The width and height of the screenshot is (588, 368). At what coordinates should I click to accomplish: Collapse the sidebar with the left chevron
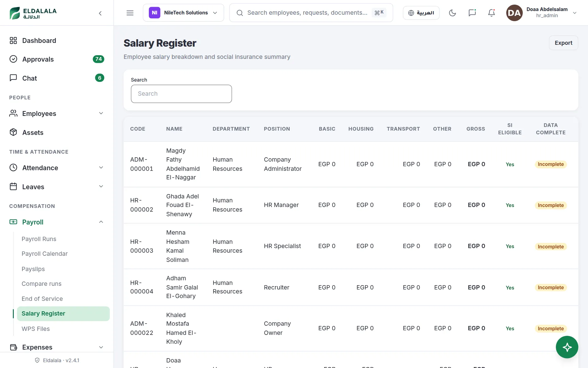tap(100, 13)
